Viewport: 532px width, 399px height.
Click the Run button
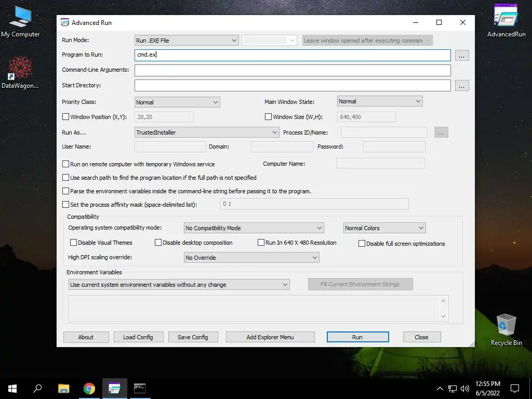(x=357, y=337)
